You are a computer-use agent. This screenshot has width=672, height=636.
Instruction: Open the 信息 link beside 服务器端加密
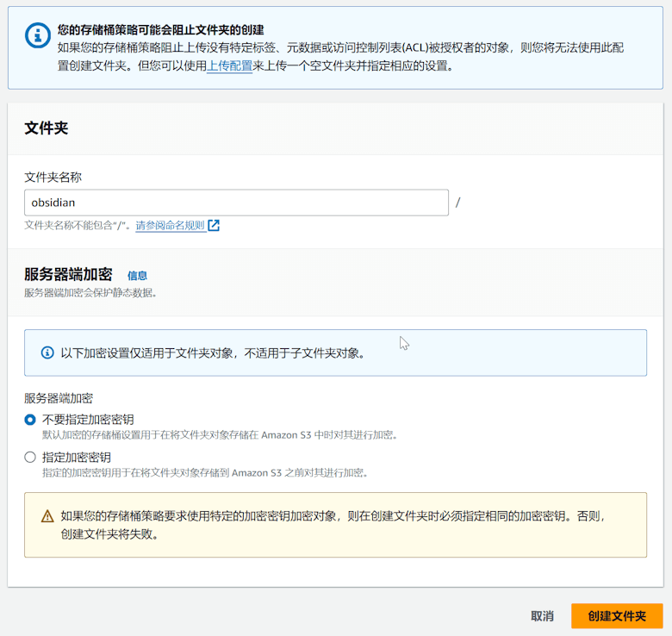(137, 276)
